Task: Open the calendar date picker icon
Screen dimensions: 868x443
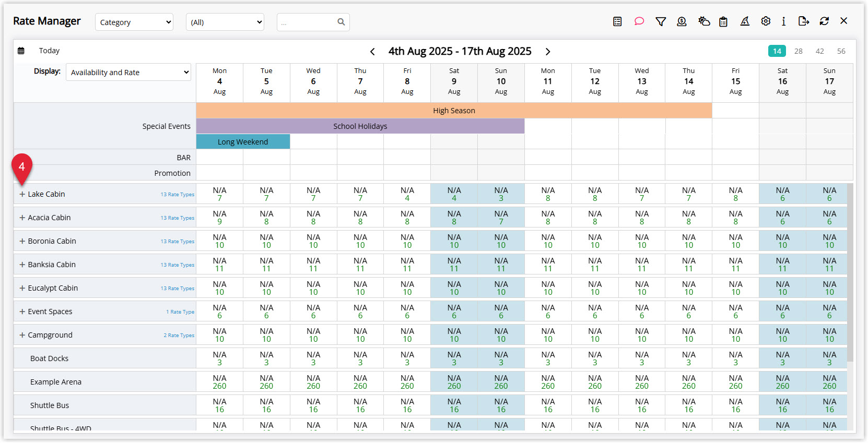Action: (21, 51)
